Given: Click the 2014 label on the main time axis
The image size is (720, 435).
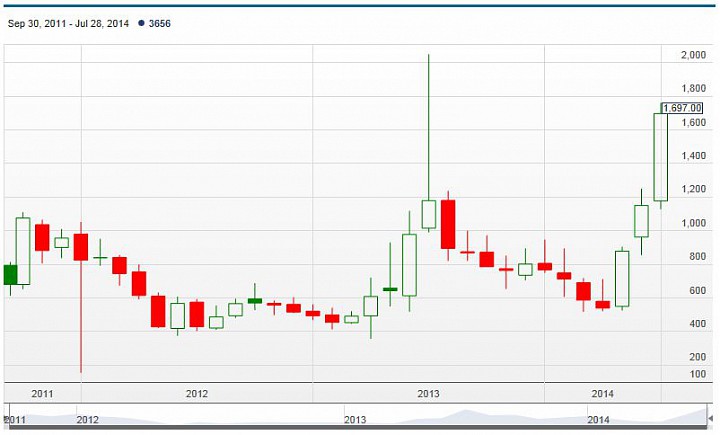Looking at the screenshot, I should [602, 394].
